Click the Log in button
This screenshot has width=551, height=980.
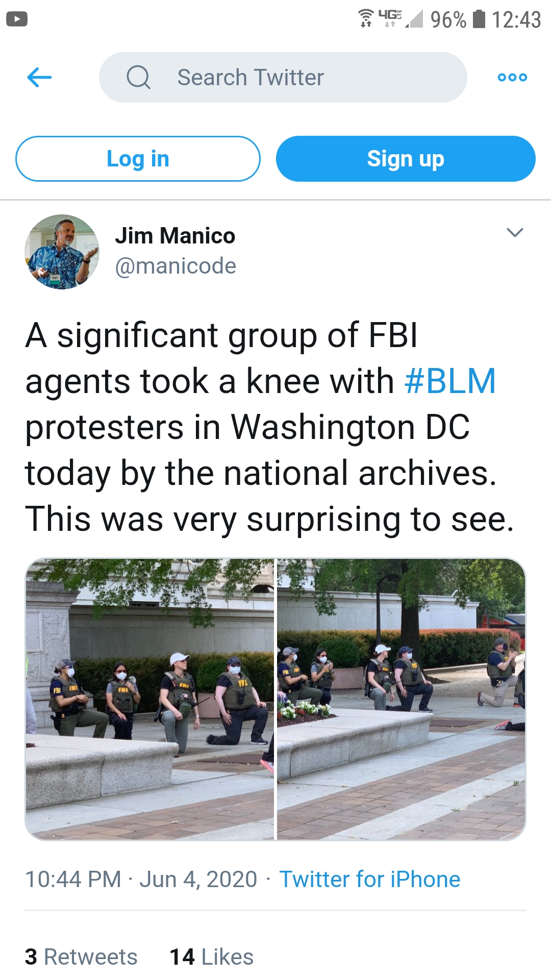coord(138,159)
